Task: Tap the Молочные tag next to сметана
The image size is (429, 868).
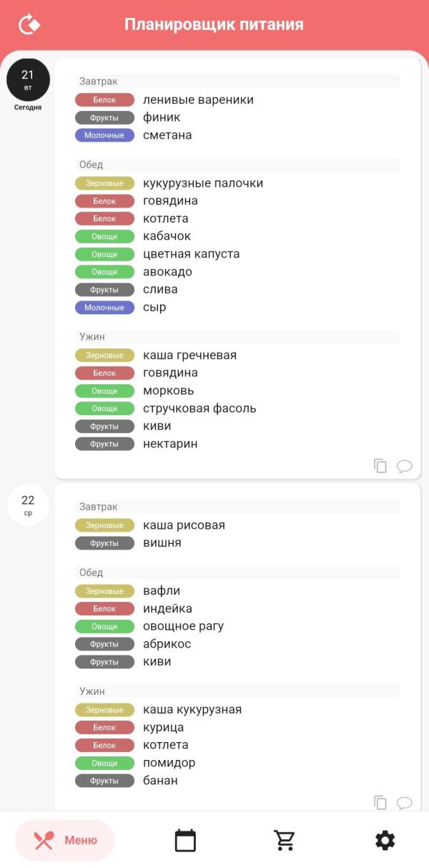Action: (x=104, y=135)
